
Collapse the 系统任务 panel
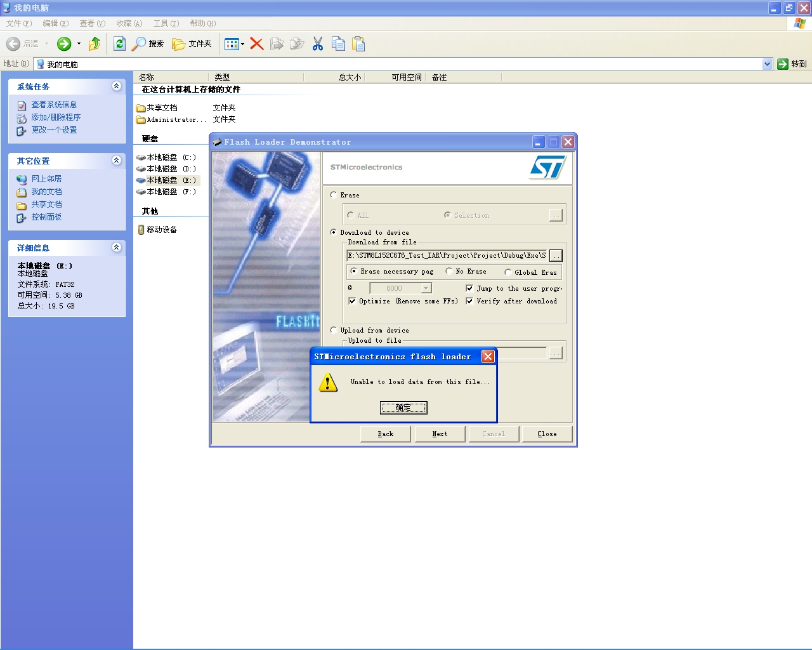tap(116, 86)
